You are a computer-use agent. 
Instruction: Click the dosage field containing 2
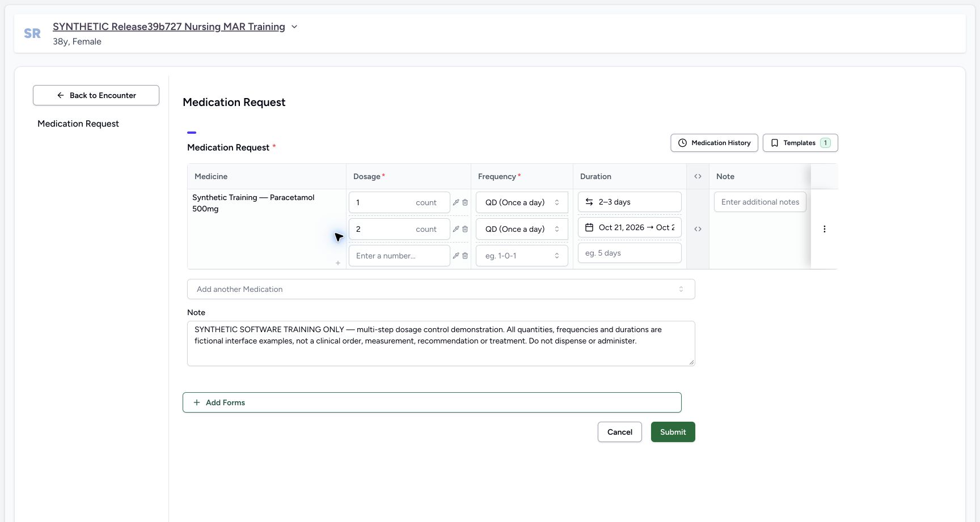399,229
